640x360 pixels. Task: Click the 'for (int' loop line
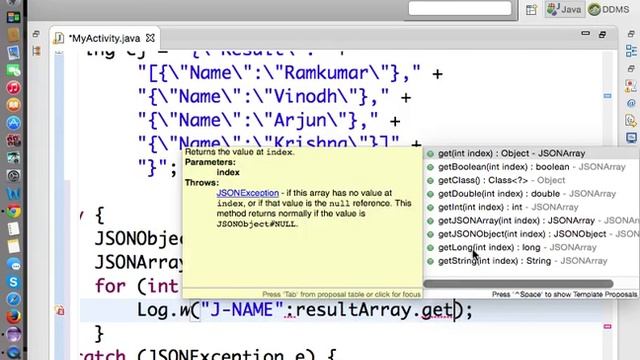pos(137,286)
